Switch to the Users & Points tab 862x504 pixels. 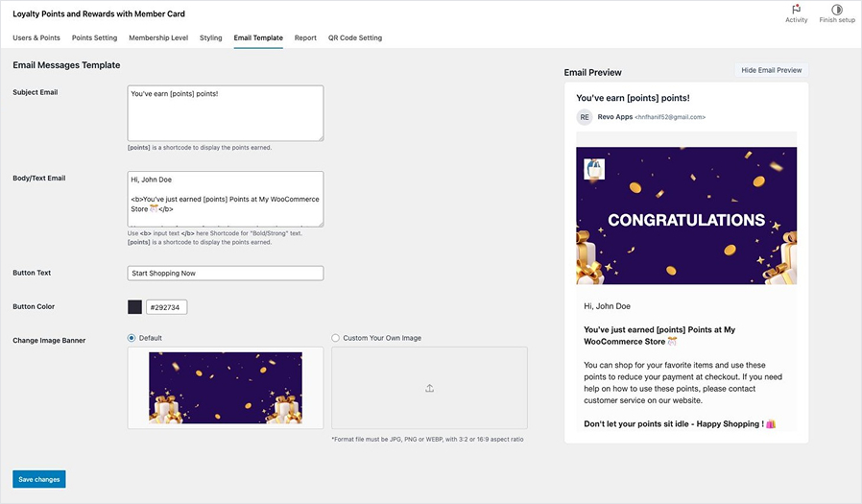[x=36, y=38]
